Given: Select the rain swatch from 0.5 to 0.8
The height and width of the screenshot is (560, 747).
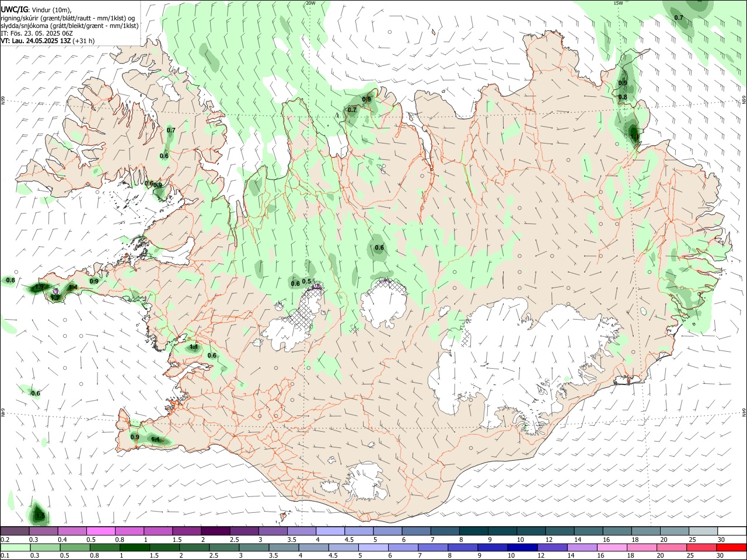Looking at the screenshot, I should [x=75, y=547].
